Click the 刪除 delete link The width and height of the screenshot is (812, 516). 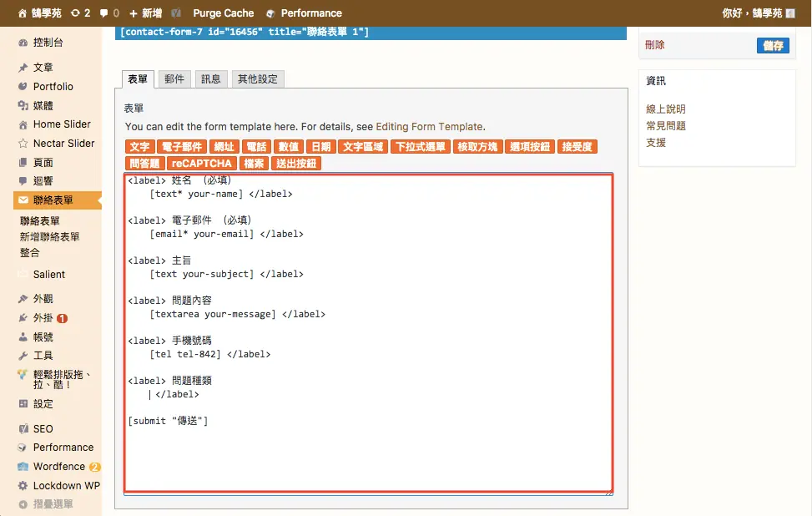654,45
